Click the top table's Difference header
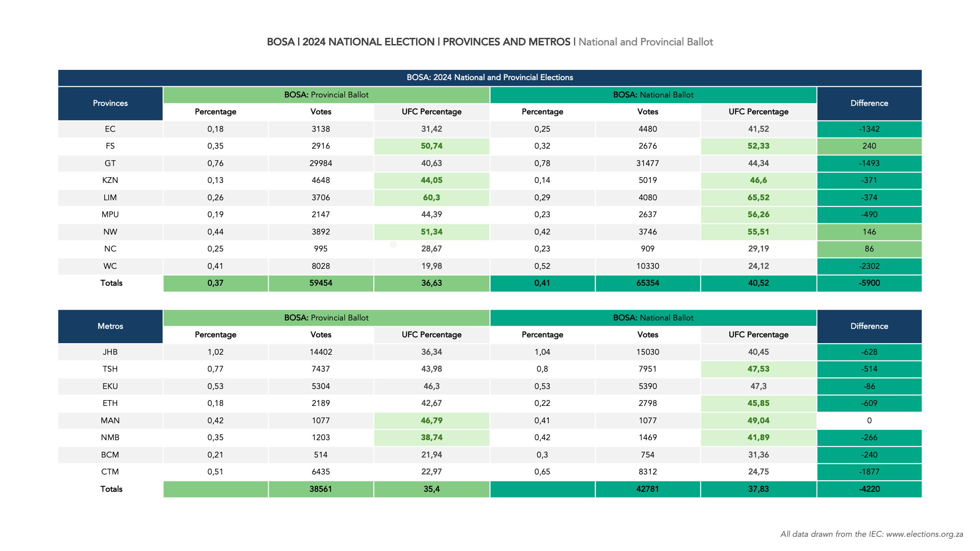This screenshot has height=551, width=980. 869,103
